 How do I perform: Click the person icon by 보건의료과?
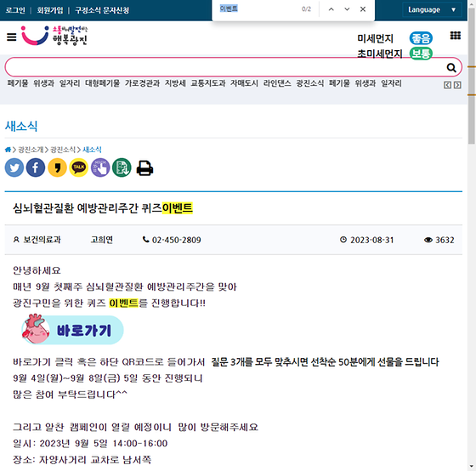16,240
